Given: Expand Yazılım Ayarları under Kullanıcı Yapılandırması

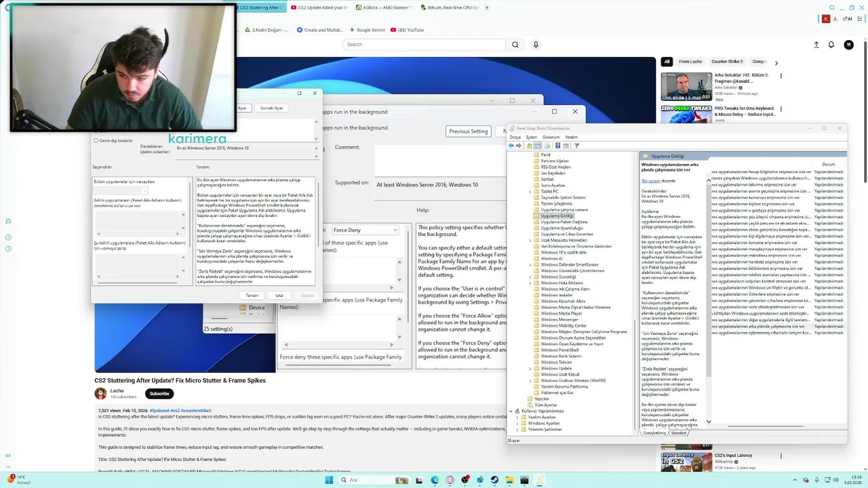Looking at the screenshot, I should [517, 417].
